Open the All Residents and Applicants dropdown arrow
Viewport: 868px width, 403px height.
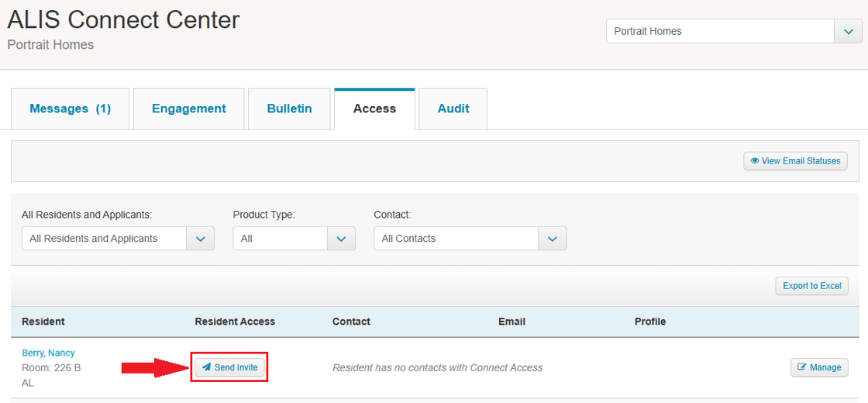click(x=201, y=239)
